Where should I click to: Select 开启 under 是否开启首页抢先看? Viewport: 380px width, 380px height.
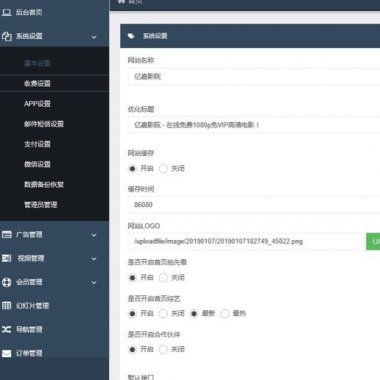click(x=132, y=277)
